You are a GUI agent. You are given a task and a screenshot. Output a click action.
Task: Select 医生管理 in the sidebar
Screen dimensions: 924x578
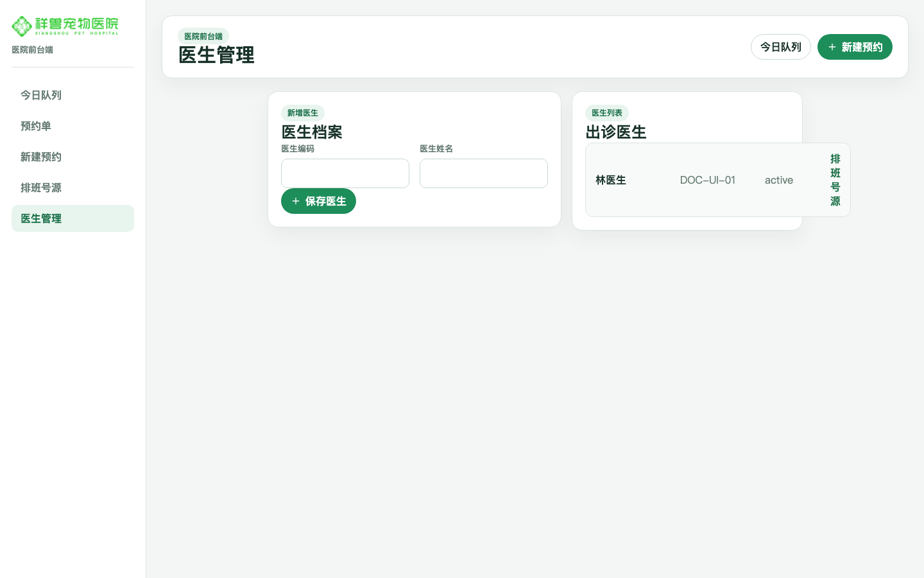tap(73, 218)
